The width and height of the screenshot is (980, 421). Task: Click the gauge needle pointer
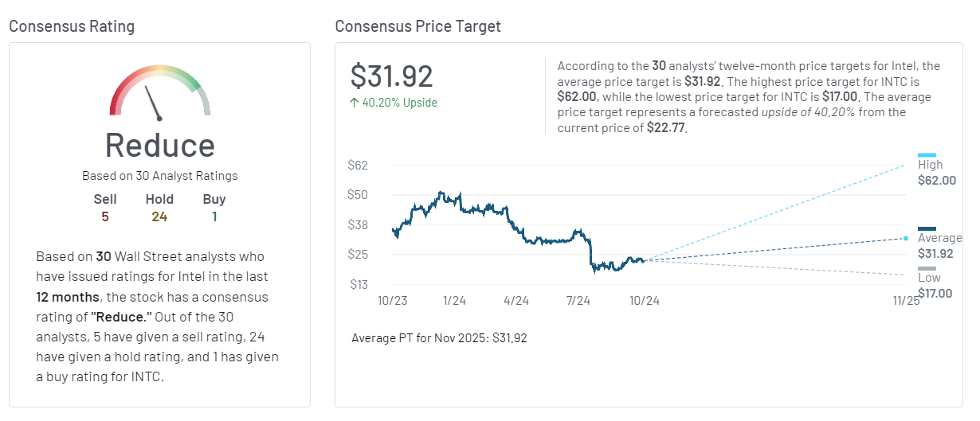coord(153,101)
